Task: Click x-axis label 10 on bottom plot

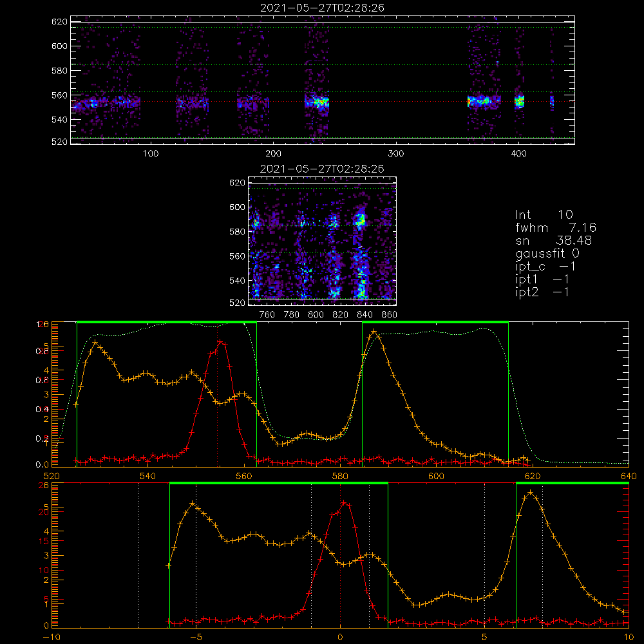Action: point(629,638)
